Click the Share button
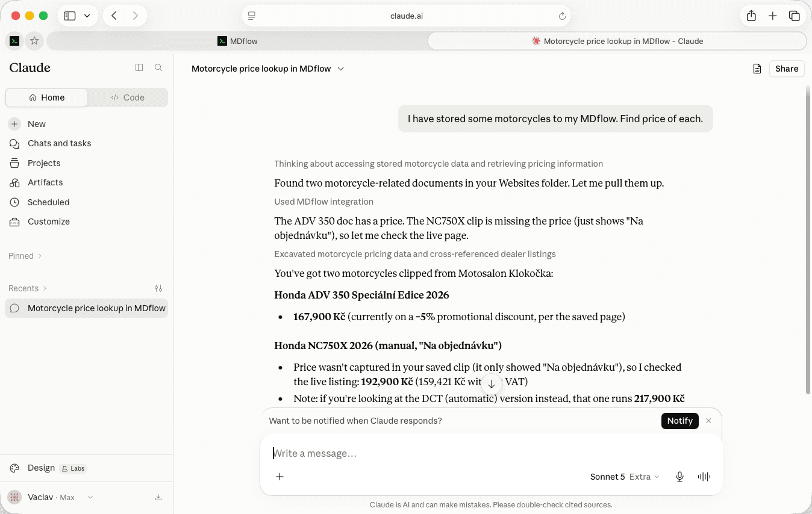Image resolution: width=812 pixels, height=514 pixels. coord(787,69)
